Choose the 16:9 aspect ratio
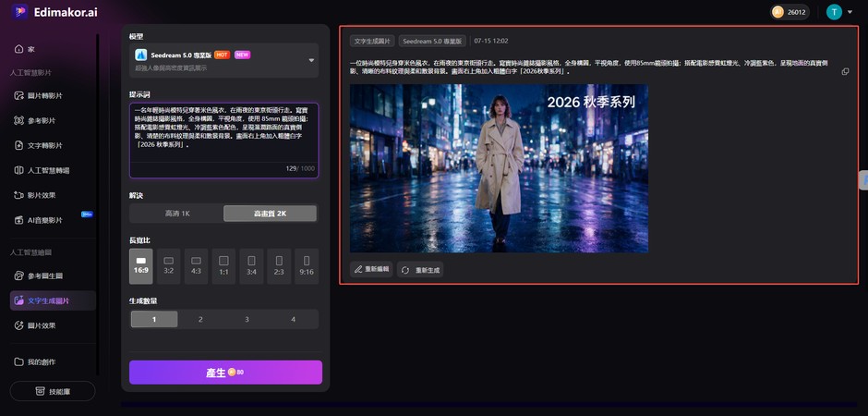Viewport: 868px width, 416px height. [x=140, y=266]
